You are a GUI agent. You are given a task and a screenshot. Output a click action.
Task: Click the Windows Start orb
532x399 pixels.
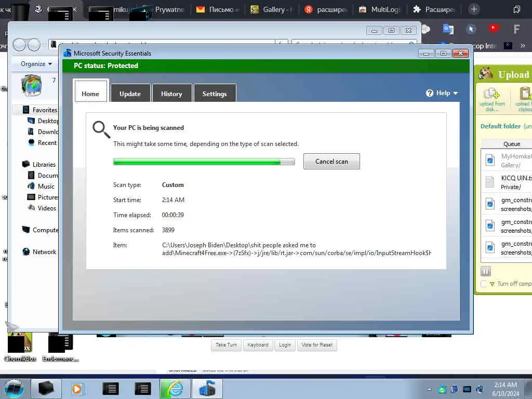14,389
